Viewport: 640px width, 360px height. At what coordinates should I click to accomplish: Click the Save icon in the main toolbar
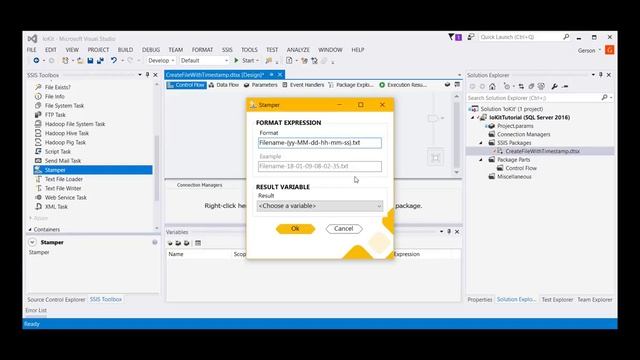(90, 60)
